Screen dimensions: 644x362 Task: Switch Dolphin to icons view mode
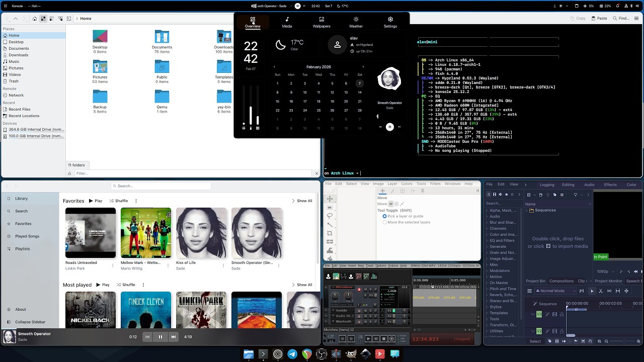(x=43, y=19)
